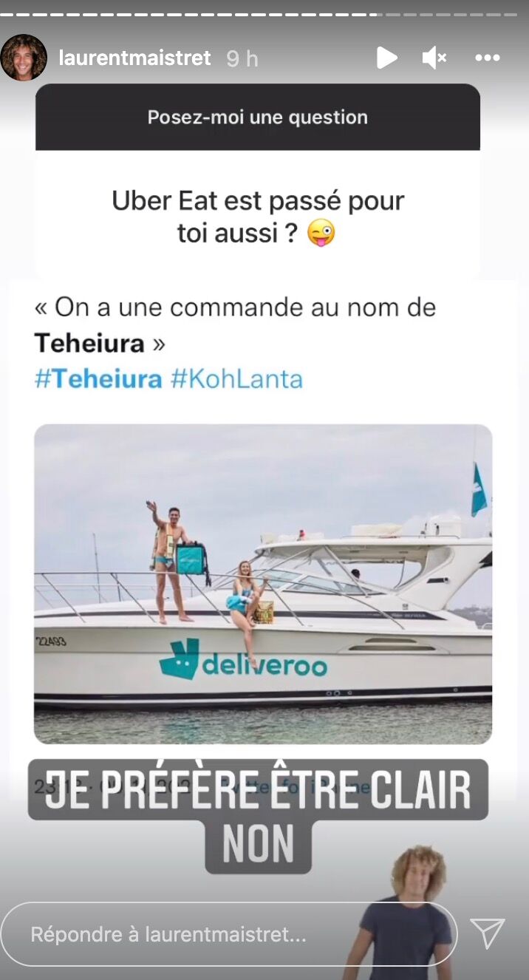This screenshot has width=529, height=980.
Task: Tap the Deliveroo boat photo
Action: pyautogui.click(x=263, y=584)
